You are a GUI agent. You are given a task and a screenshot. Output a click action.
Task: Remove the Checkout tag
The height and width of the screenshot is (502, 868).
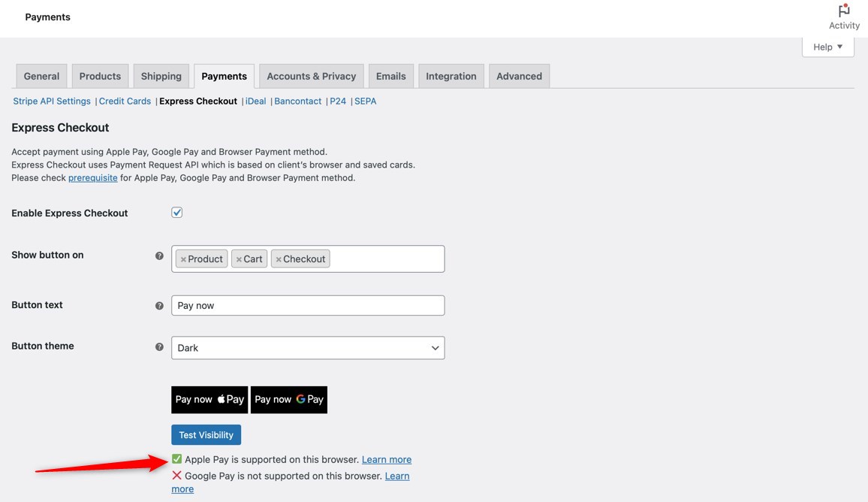pos(279,259)
